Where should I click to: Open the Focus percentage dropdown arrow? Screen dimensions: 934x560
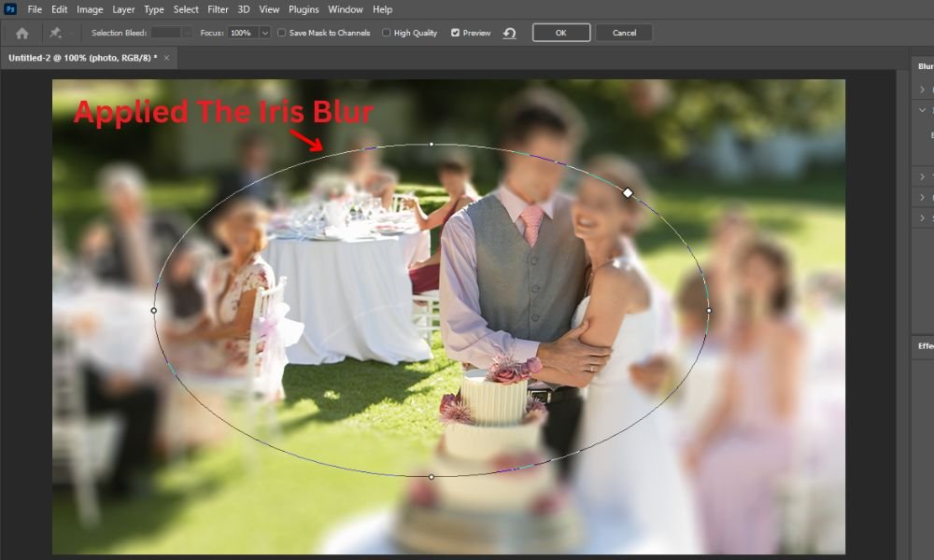coord(265,33)
